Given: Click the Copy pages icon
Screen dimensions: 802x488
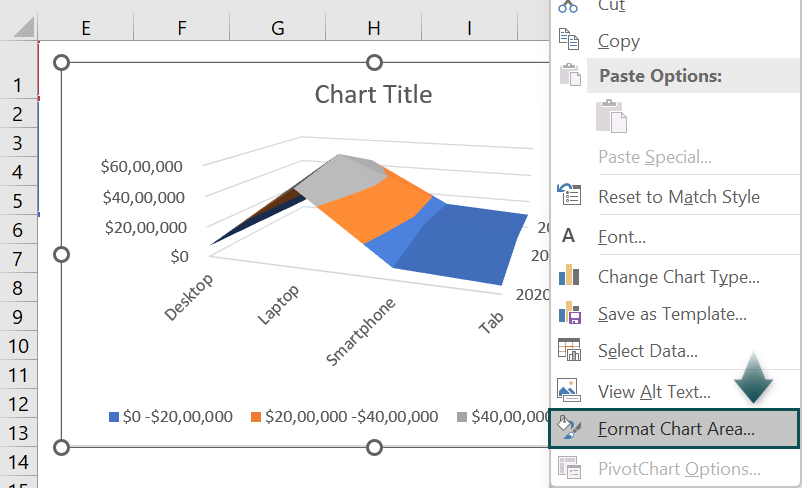Looking at the screenshot, I should pos(569,40).
